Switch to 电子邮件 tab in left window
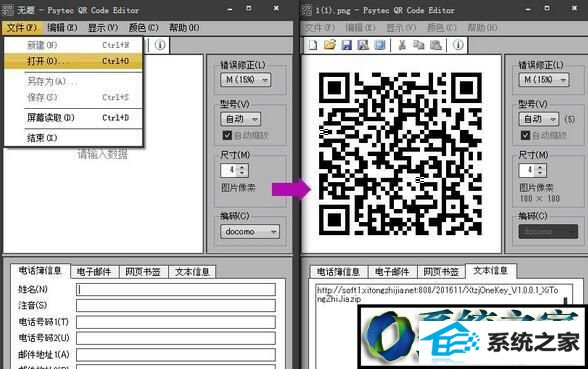This screenshot has height=369, width=588. [x=94, y=272]
